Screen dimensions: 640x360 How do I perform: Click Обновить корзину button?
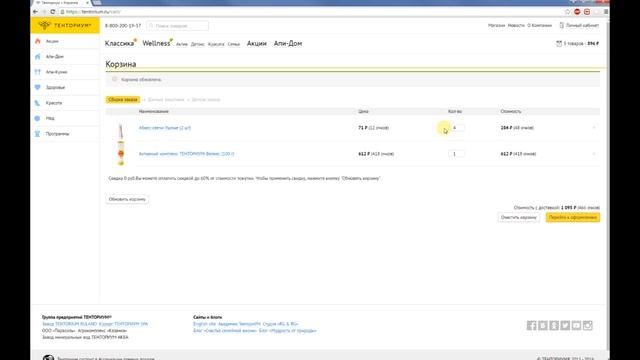point(127,199)
